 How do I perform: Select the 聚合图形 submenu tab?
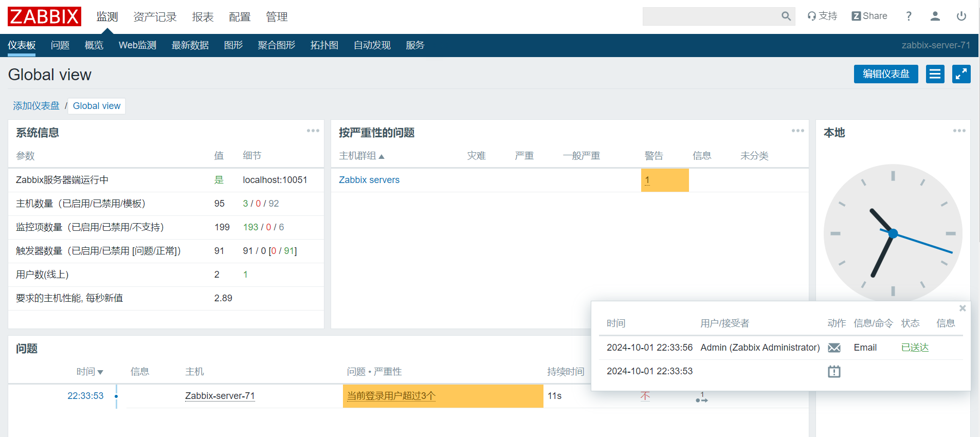point(277,45)
